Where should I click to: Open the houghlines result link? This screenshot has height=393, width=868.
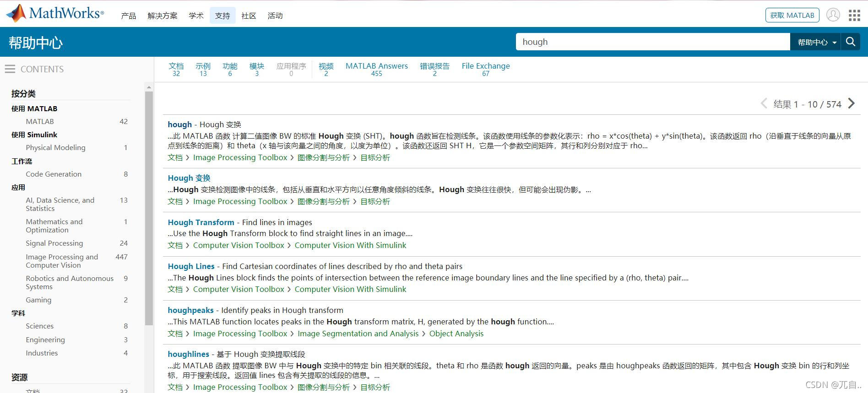click(188, 354)
